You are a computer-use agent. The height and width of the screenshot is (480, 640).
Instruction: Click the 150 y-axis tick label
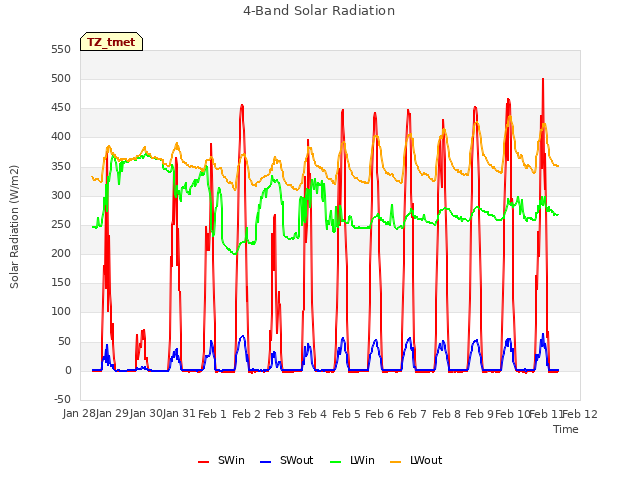click(61, 283)
